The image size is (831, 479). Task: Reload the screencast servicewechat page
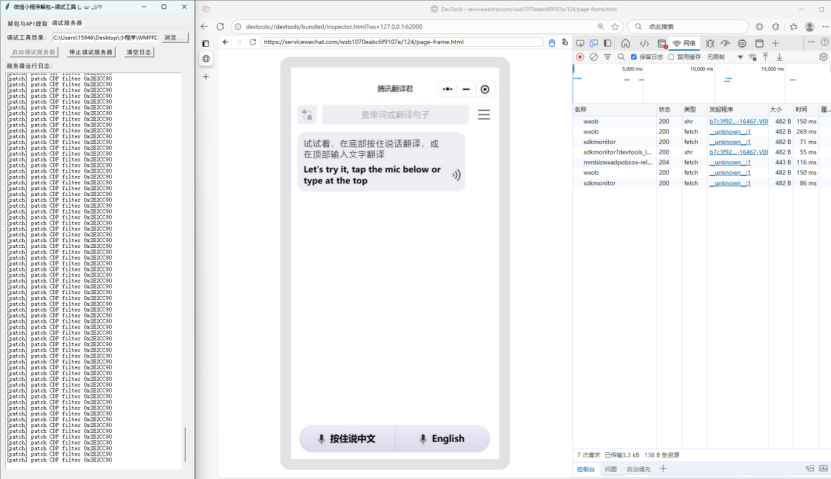[253, 42]
